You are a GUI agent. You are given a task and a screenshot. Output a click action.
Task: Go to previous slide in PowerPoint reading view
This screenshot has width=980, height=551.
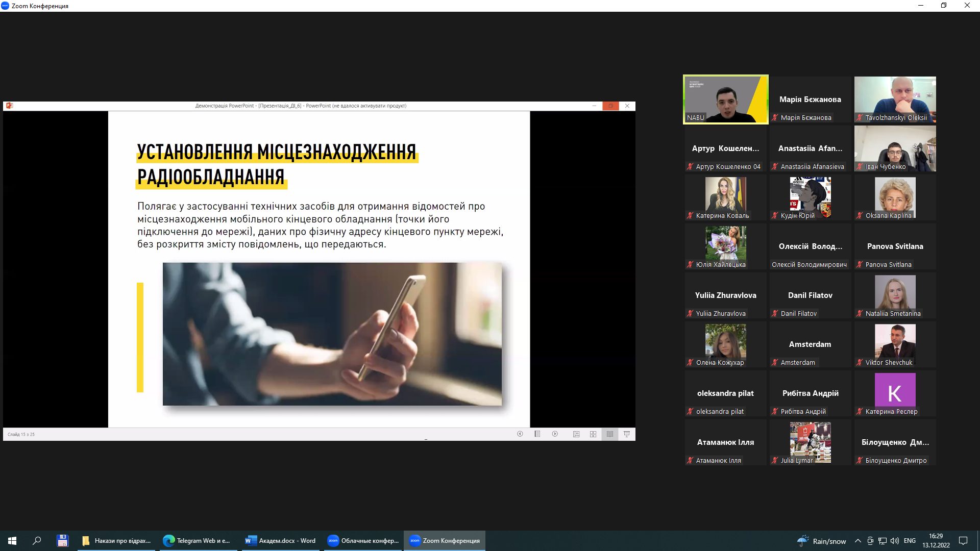[x=520, y=434]
